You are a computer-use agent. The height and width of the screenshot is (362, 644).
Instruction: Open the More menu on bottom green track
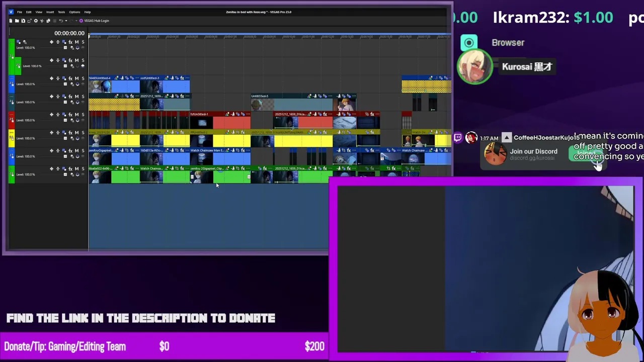pyautogui.click(x=12, y=168)
